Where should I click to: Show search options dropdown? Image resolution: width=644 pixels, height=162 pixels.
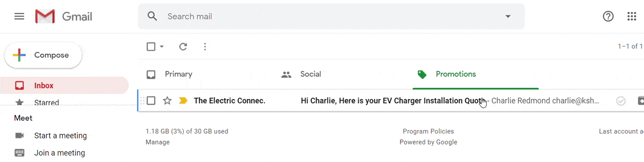coord(507,16)
